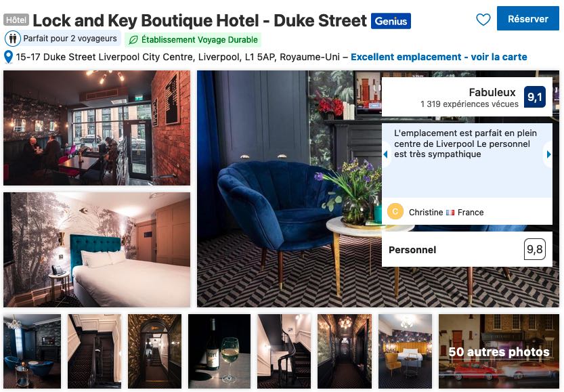Show previous review with left arrow
564x392 pixels.
click(x=386, y=154)
